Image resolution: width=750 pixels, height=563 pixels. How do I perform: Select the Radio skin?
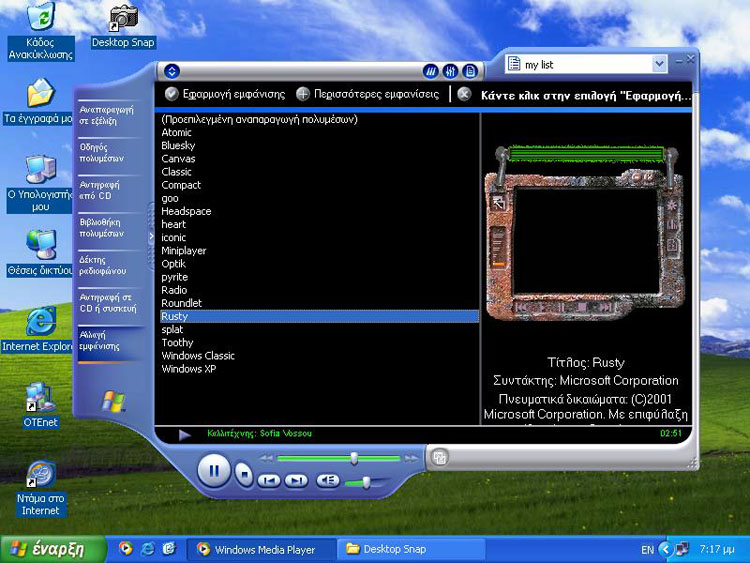(320, 290)
